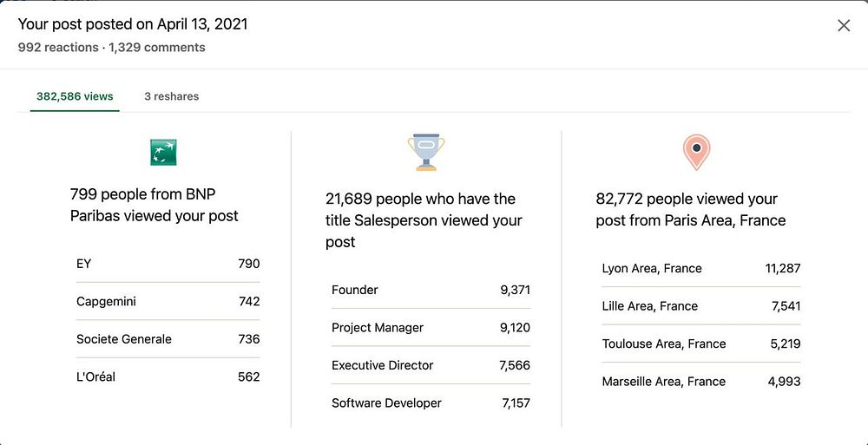Switch to the 3 reshares tab
The height and width of the screenshot is (445, 868).
pos(171,96)
